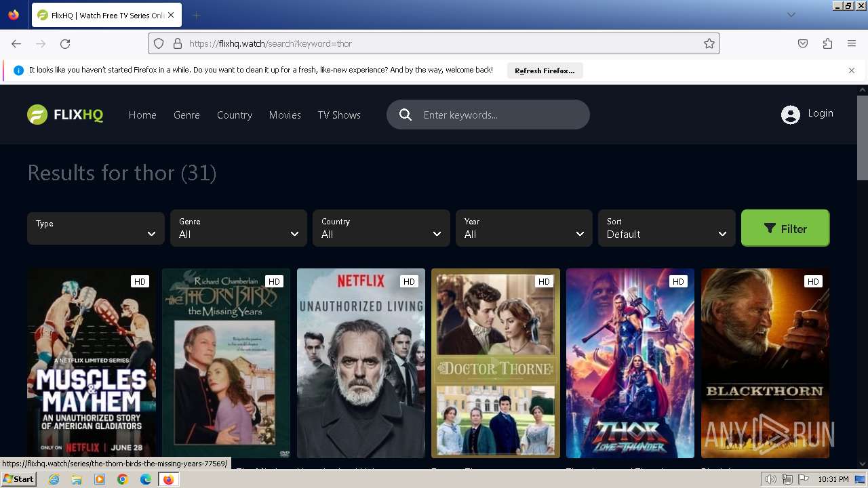Screen dimensions: 868x488
Task: Expand the Country filter dropdown
Action: tap(381, 228)
